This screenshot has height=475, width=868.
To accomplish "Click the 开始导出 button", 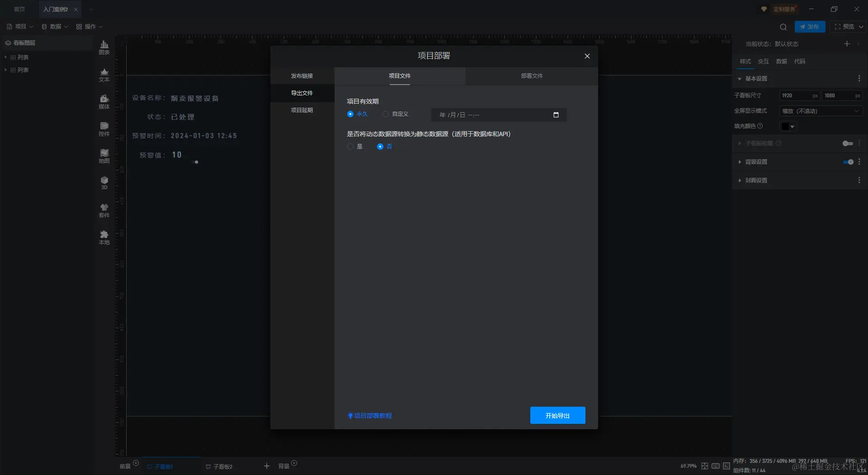I will point(557,415).
